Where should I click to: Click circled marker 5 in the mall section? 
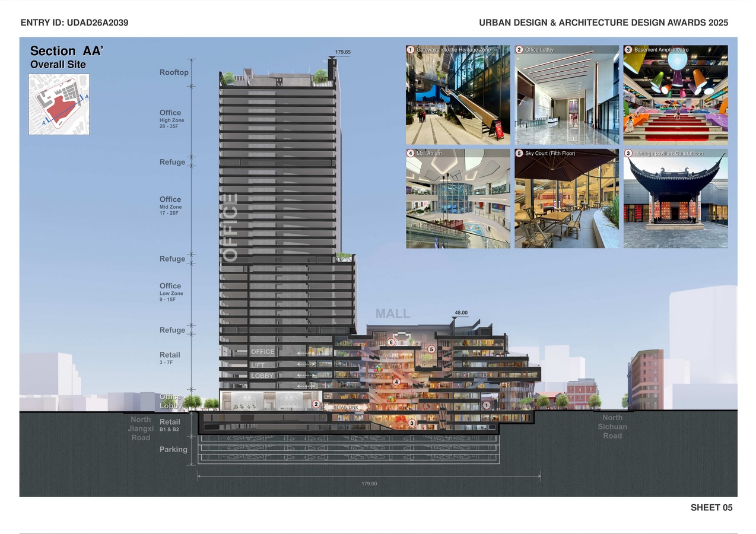(431, 349)
